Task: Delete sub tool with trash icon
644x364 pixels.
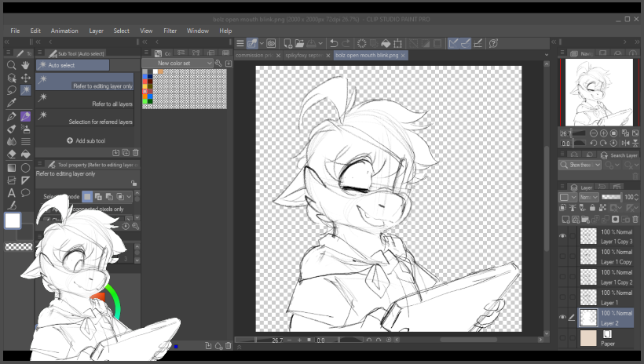Action: click(136, 153)
